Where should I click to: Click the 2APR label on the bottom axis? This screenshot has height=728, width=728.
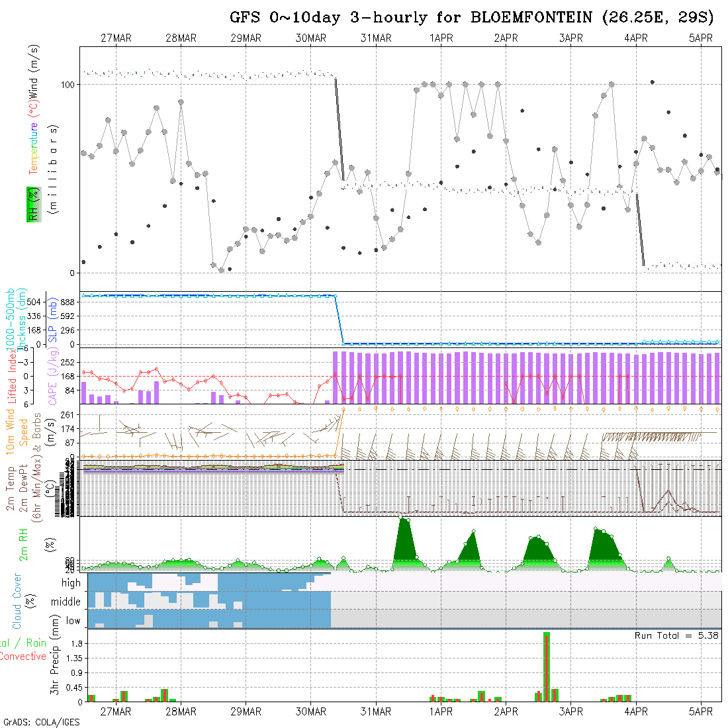click(x=506, y=711)
